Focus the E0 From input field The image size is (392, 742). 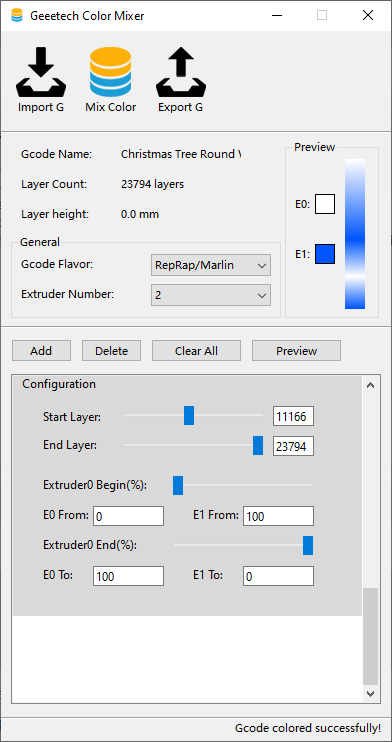128,516
